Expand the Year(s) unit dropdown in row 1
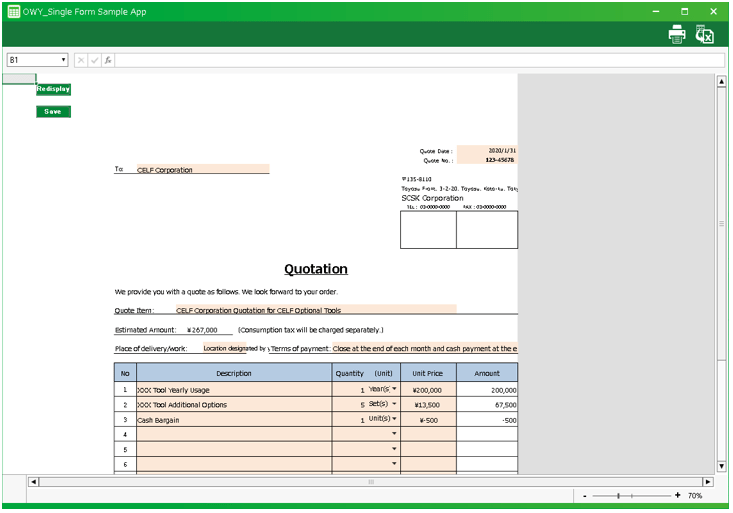Screen dimensions: 733x513 coord(394,389)
